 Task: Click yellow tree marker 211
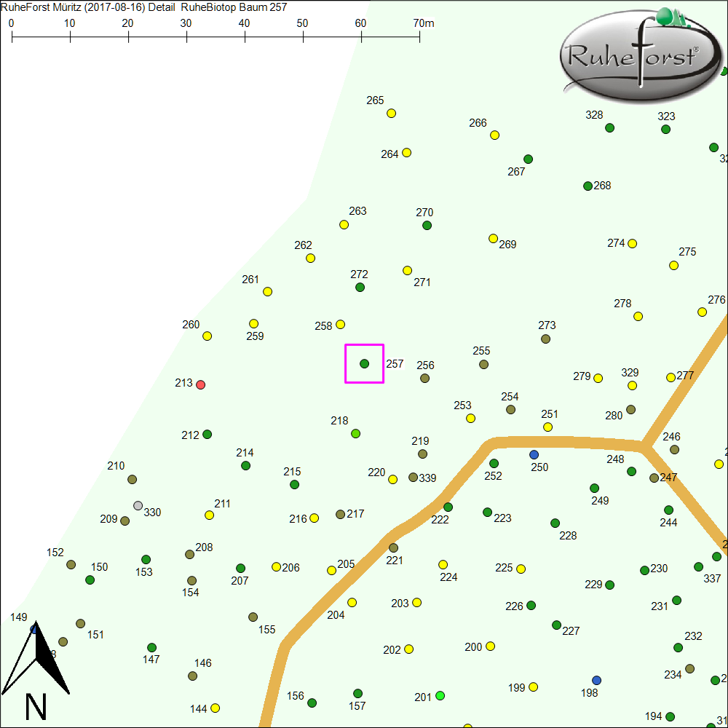tap(209, 515)
